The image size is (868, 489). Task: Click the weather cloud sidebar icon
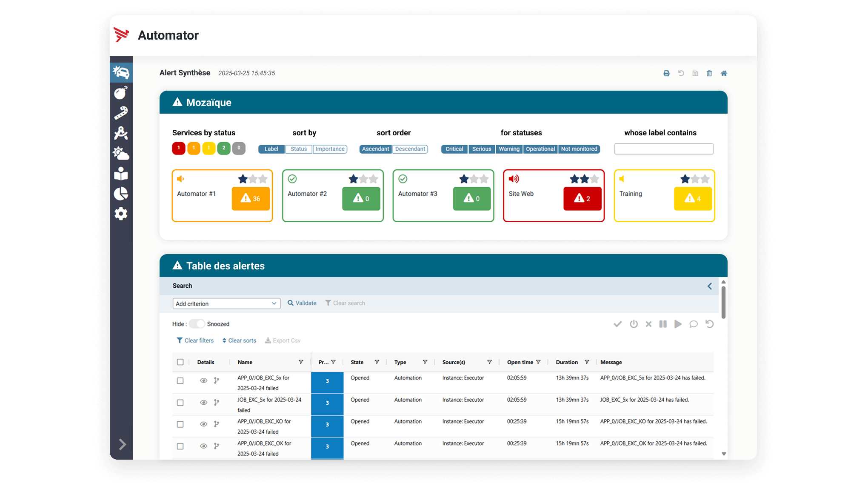(x=121, y=154)
